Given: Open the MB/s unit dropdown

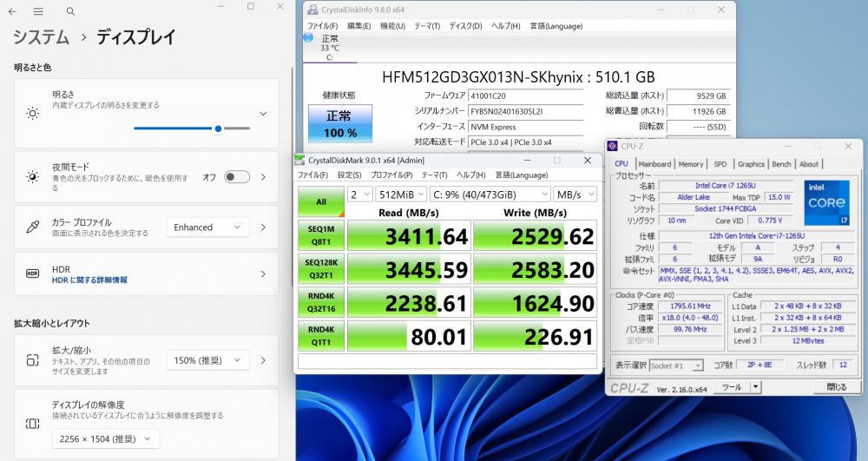Looking at the screenshot, I should pyautogui.click(x=575, y=194).
